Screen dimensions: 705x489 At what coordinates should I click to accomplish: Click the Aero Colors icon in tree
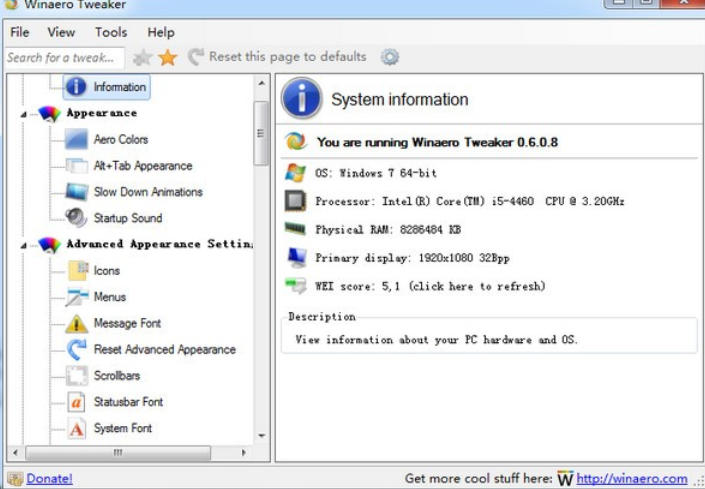(x=77, y=140)
